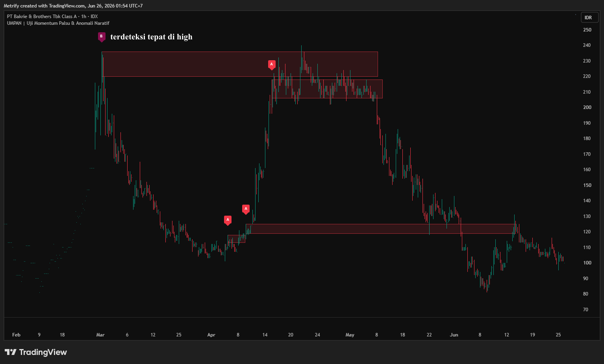This screenshot has width=604, height=364.
Task: Click the 'PT Bakrie & Brothers Tbk Class A' symbol title
Action: [x=42, y=17]
